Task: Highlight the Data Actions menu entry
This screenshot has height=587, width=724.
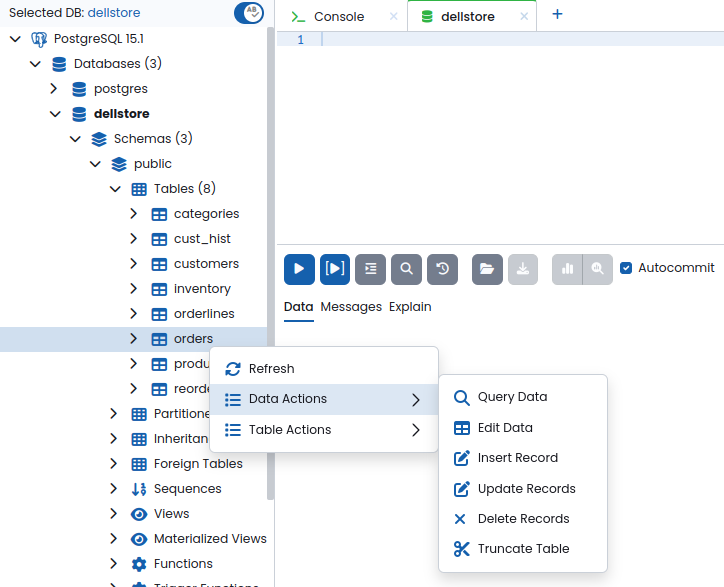Action: pyautogui.click(x=324, y=399)
